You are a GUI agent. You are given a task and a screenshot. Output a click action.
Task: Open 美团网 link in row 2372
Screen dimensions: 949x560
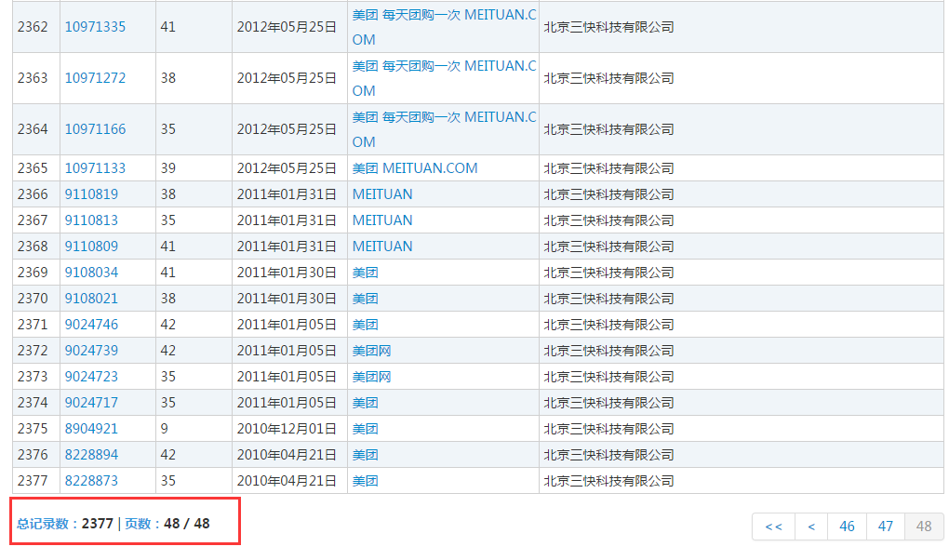coord(371,351)
